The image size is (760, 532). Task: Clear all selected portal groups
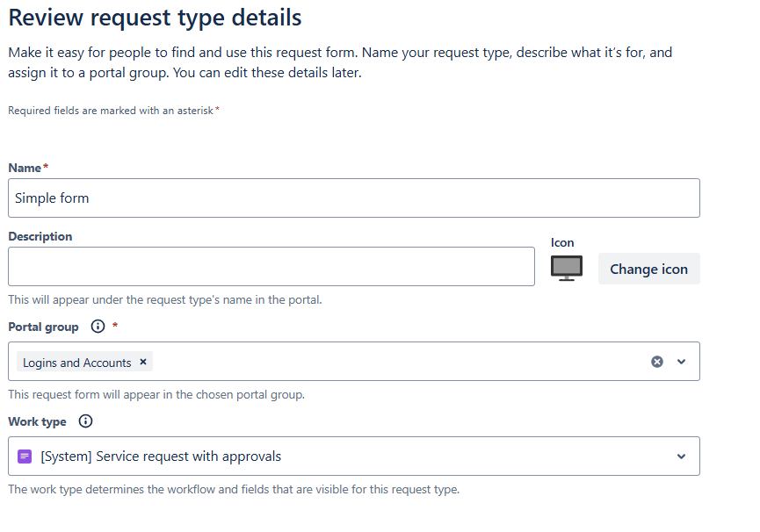[x=656, y=362]
